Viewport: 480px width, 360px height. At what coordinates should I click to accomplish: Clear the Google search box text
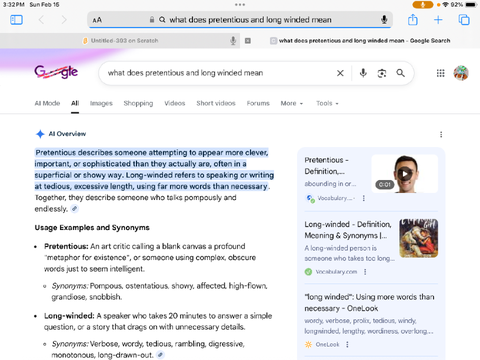tap(340, 73)
